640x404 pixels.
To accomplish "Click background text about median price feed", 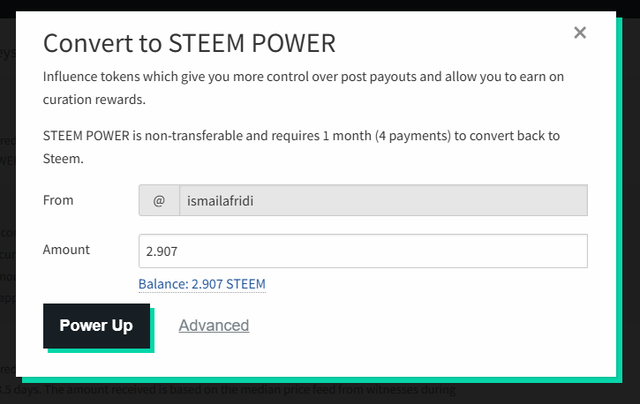I will pyautogui.click(x=228, y=390).
